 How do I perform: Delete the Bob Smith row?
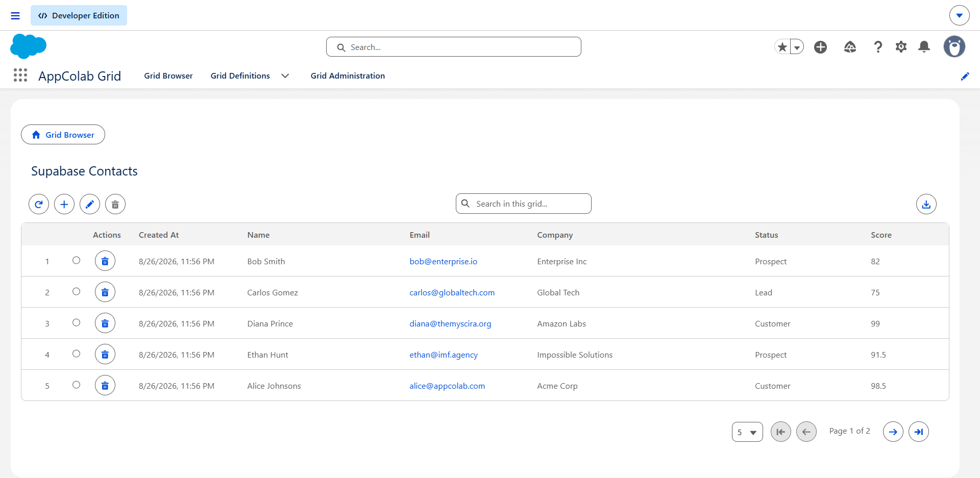pyautogui.click(x=105, y=261)
